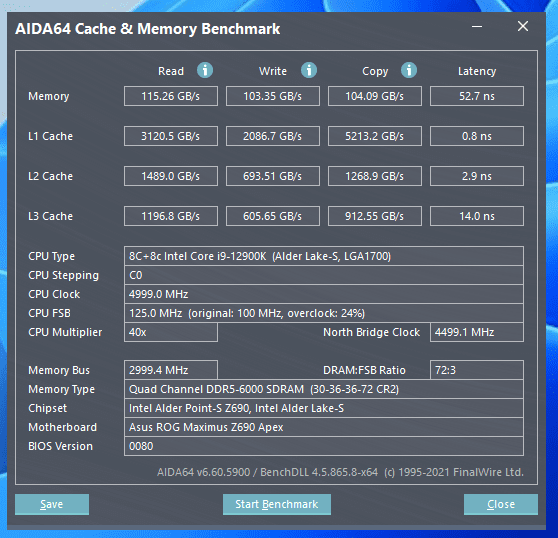This screenshot has height=538, width=558.
Task: Click Memory Bus value 2999.4 MHz
Action: [x=171, y=370]
